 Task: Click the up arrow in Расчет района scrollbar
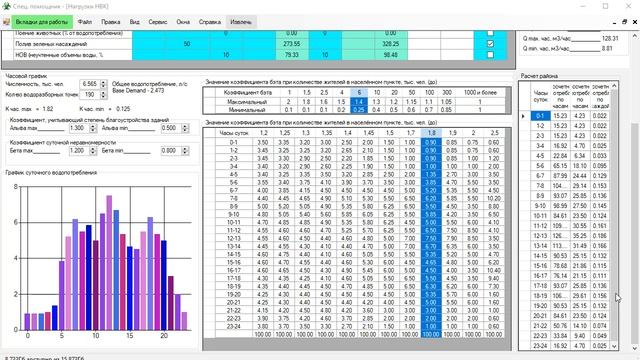[x=614, y=86]
